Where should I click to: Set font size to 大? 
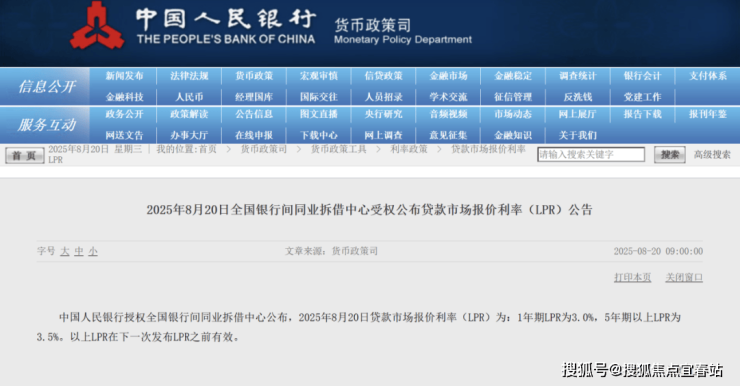coord(65,252)
